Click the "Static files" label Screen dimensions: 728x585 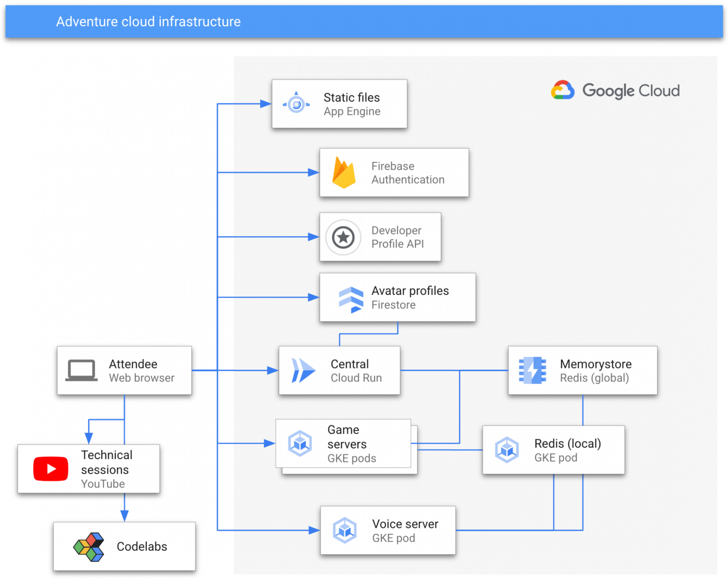(352, 97)
